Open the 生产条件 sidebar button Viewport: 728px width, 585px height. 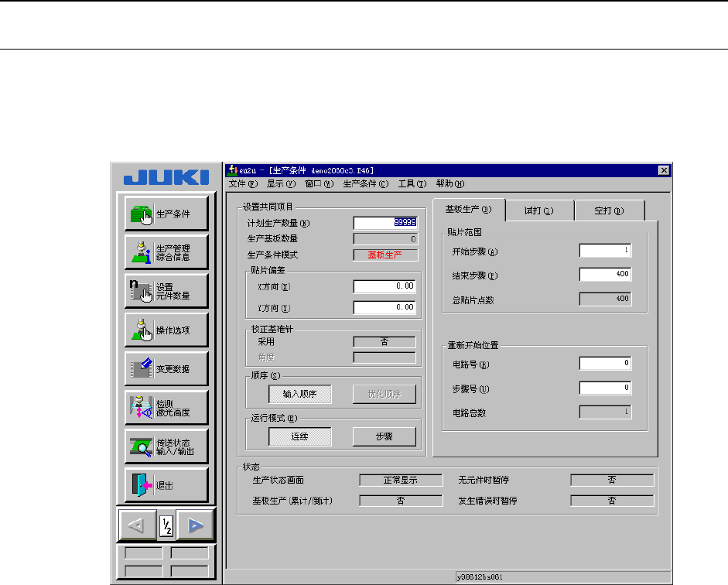pos(166,214)
